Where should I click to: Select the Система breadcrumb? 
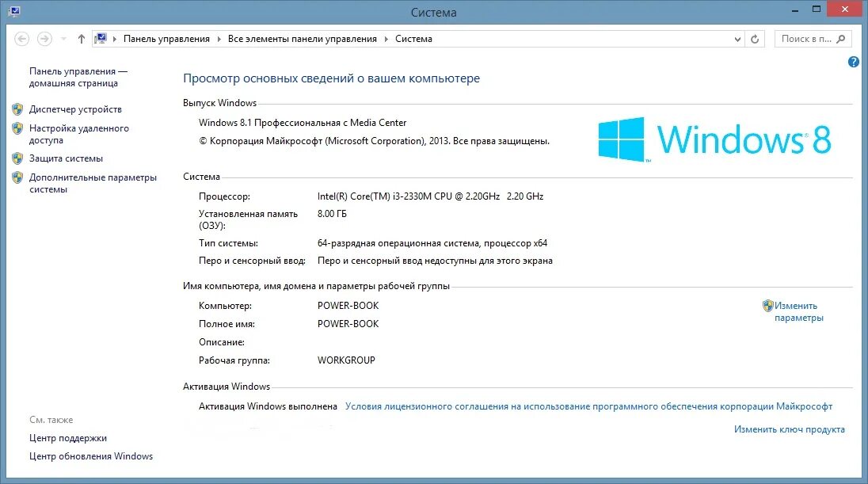pos(413,39)
